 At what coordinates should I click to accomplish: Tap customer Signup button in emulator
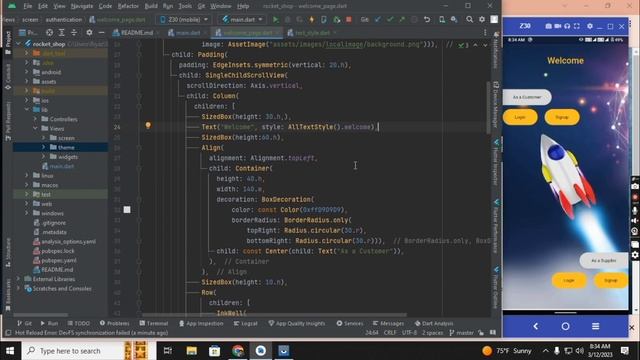tap(562, 117)
